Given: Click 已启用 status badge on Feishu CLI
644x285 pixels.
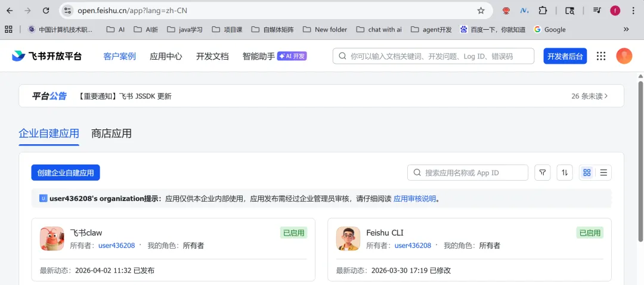Looking at the screenshot, I should pyautogui.click(x=590, y=233).
